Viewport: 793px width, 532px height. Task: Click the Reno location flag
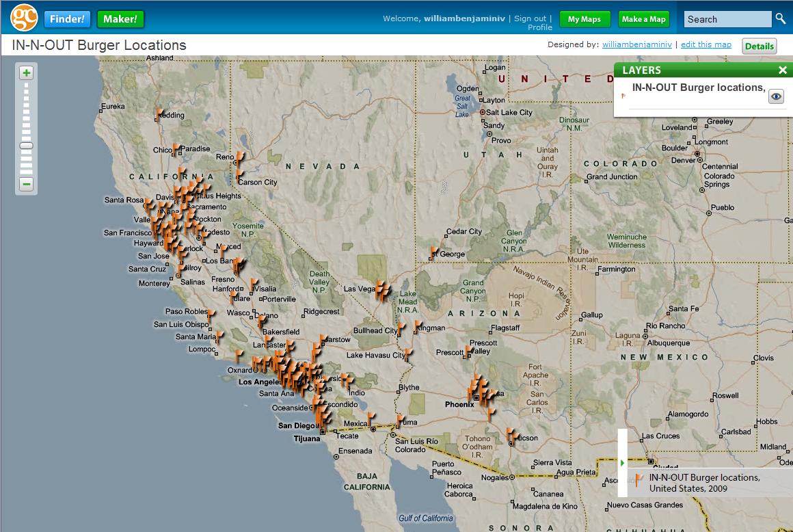(239, 158)
